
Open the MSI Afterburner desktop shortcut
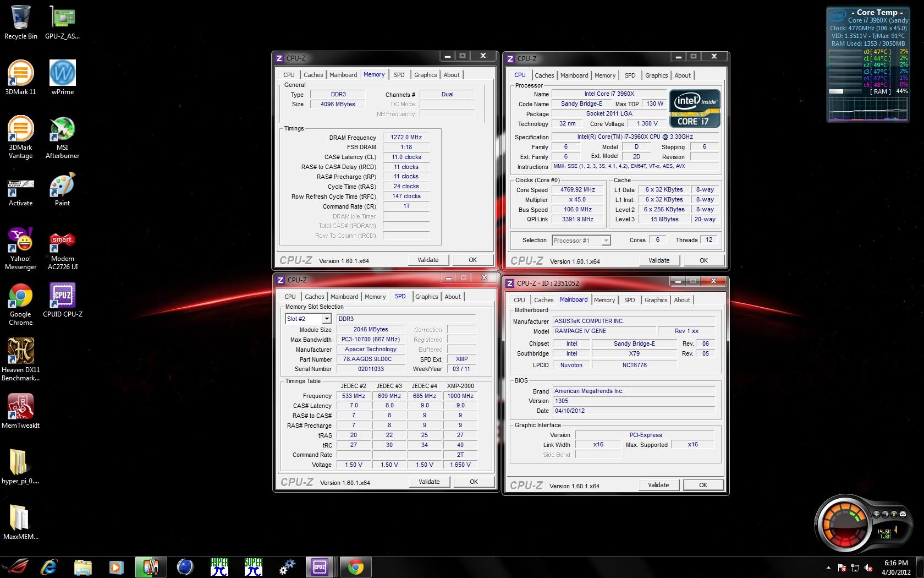(x=62, y=138)
